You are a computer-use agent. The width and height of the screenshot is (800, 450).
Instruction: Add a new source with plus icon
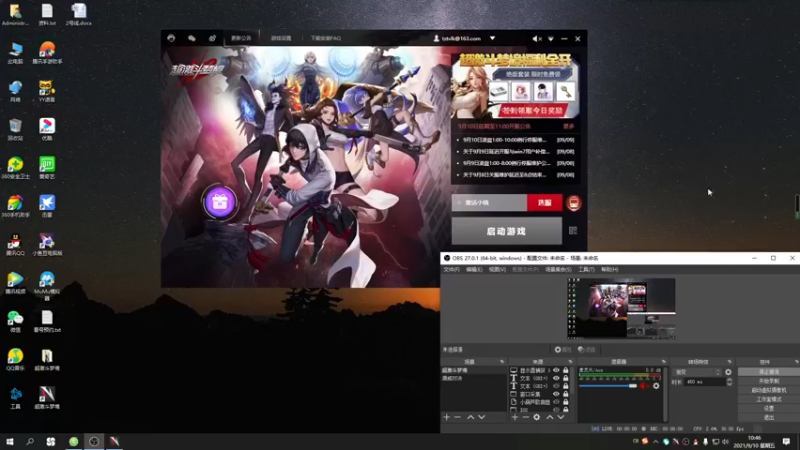[x=515, y=417]
